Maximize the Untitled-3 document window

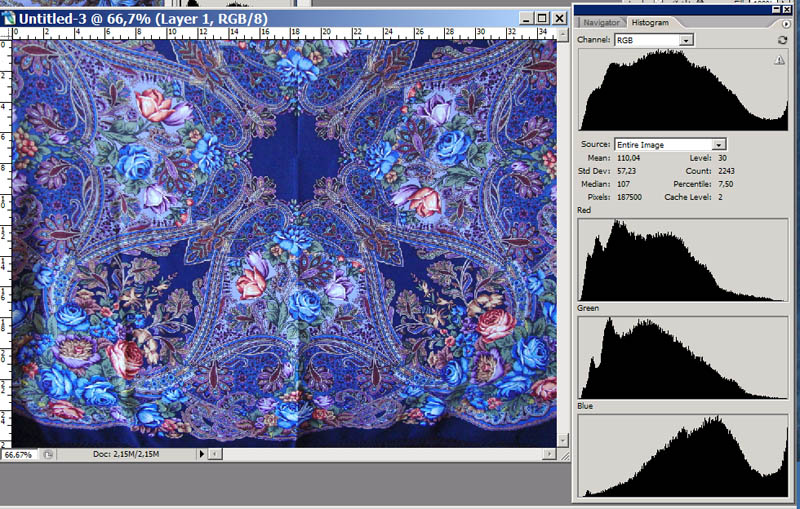pyautogui.click(x=542, y=18)
